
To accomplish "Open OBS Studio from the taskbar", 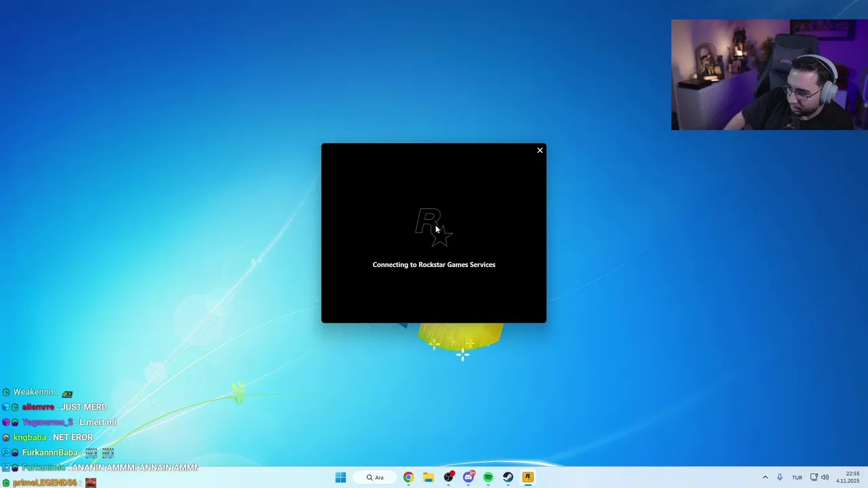I will click(448, 477).
